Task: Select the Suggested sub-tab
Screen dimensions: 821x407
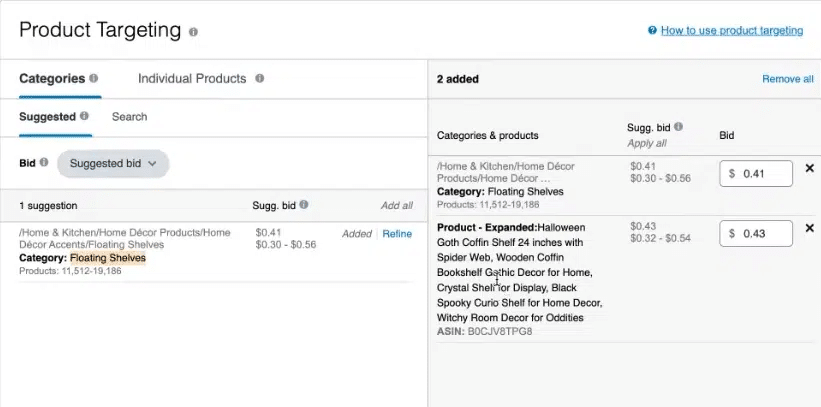Action: (x=47, y=117)
